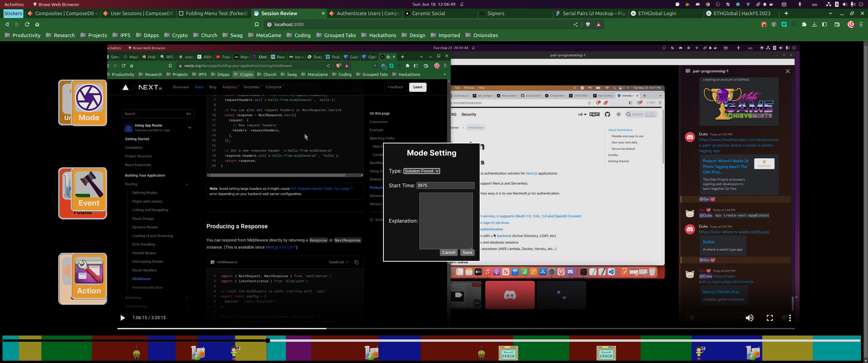Viewport: 868px width, 363px height.
Task: Click the red extension icon in toolbar
Action: tap(764, 25)
